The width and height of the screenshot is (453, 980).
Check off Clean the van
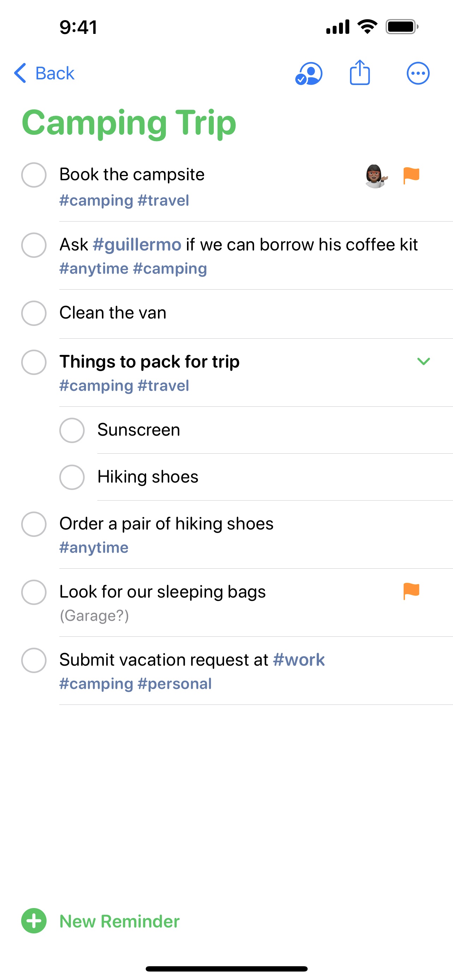click(x=34, y=313)
